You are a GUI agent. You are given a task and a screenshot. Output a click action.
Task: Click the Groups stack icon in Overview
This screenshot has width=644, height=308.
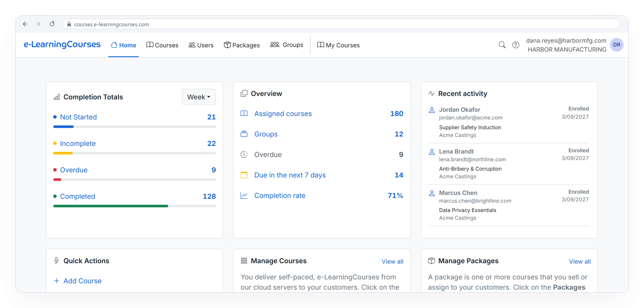244,134
